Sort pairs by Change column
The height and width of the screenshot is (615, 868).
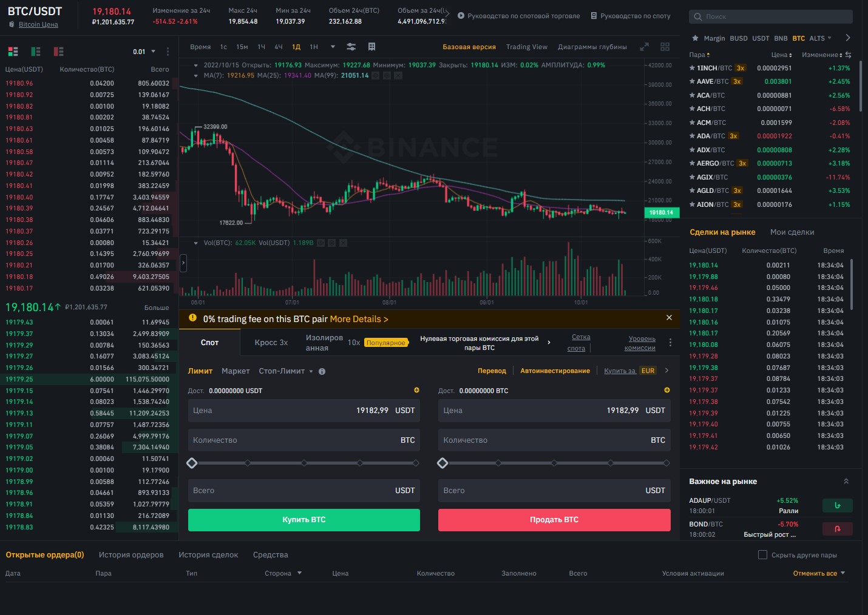click(822, 55)
